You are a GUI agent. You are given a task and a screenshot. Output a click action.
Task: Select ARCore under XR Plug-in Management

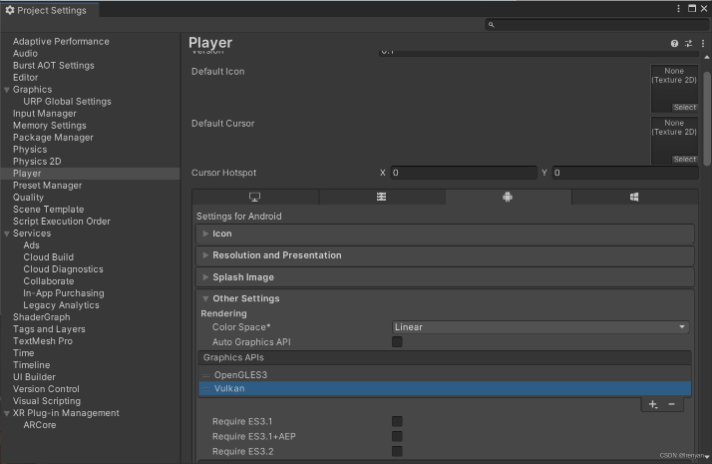[x=40, y=425]
